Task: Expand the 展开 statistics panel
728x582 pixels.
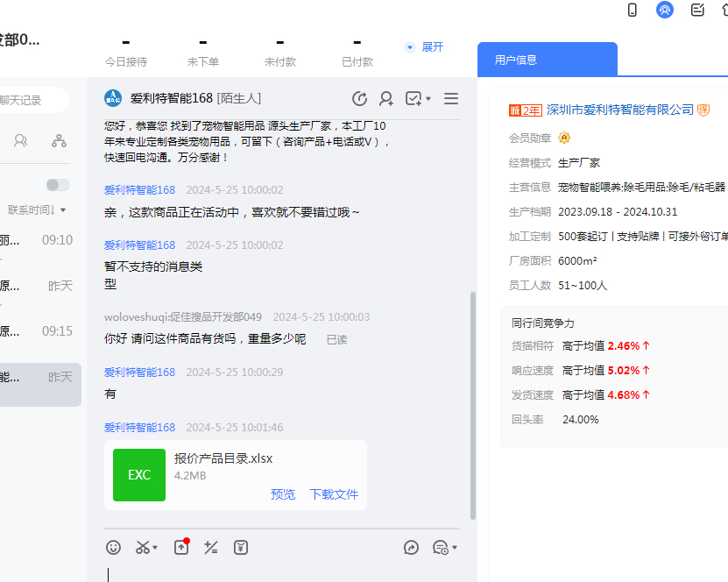Action: 425,47
